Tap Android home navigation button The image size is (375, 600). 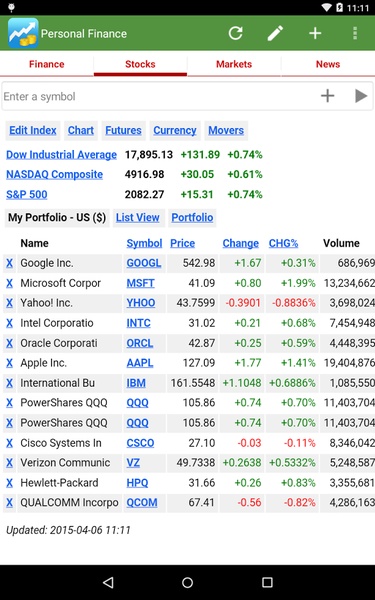188,582
